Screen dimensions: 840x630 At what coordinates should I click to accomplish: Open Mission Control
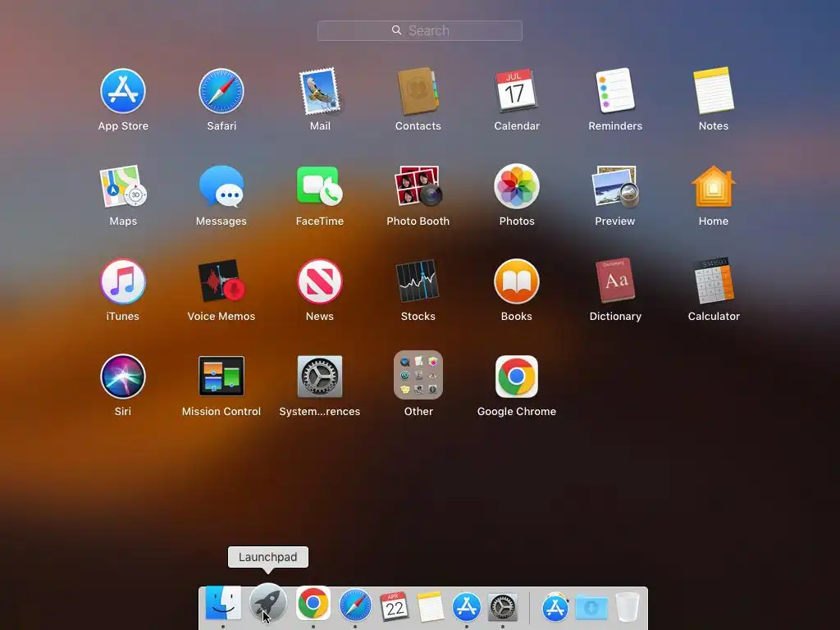tap(221, 376)
